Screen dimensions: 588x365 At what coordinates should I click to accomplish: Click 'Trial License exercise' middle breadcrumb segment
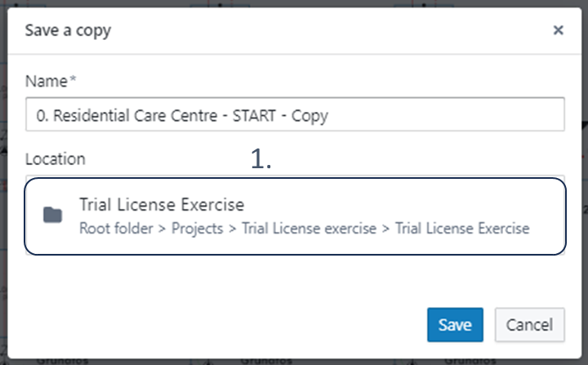click(x=309, y=229)
